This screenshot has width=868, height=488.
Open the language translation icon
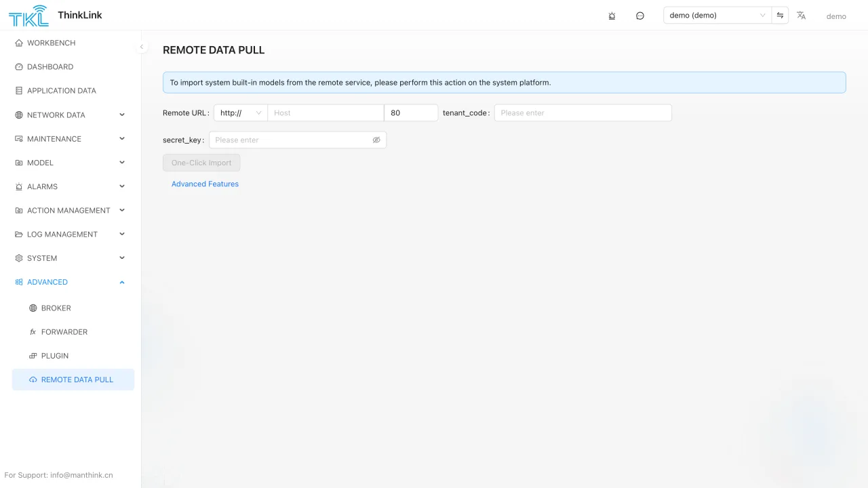801,16
